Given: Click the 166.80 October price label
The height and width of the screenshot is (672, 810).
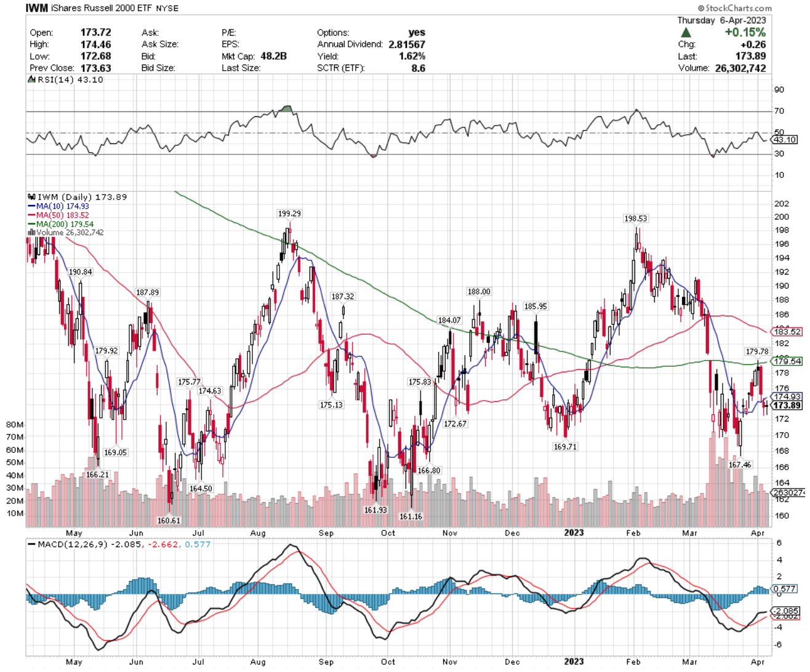Looking at the screenshot, I should 429,471.
